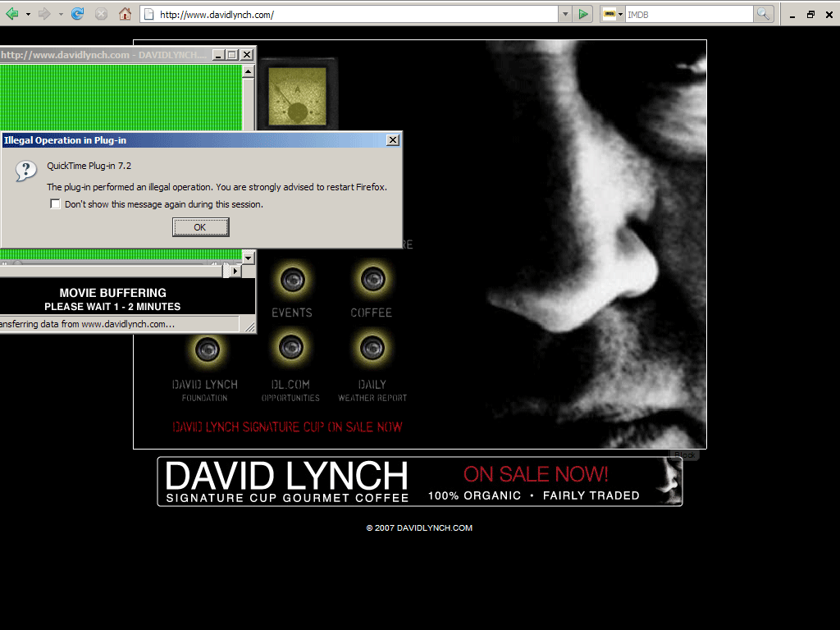Click into the IMDB search field
This screenshot has height=630, width=840.
[x=689, y=15]
